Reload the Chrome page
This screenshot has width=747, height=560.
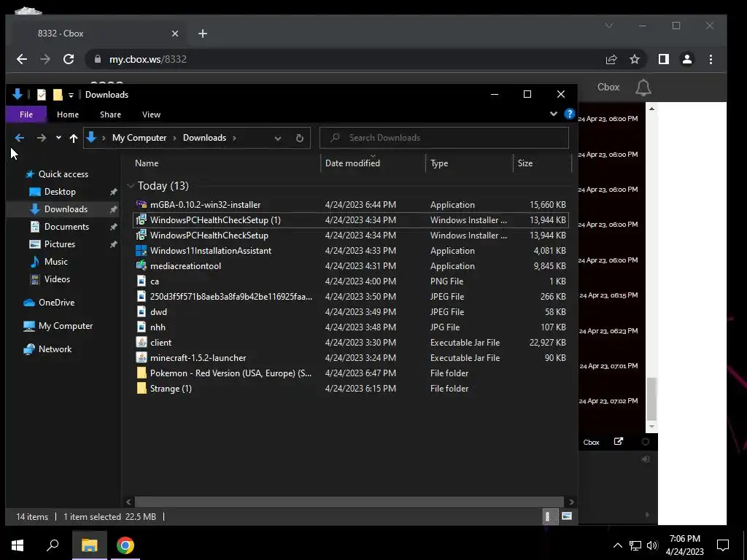tap(69, 59)
